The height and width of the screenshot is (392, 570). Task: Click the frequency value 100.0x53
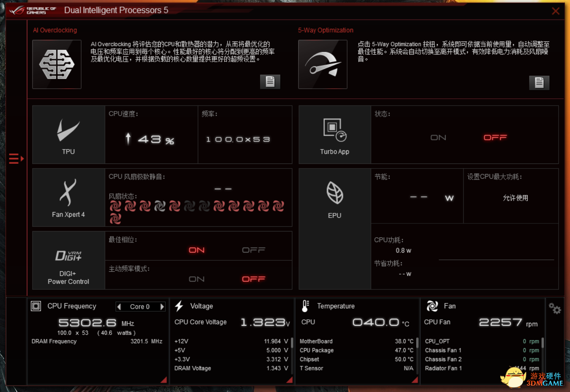tap(238, 139)
